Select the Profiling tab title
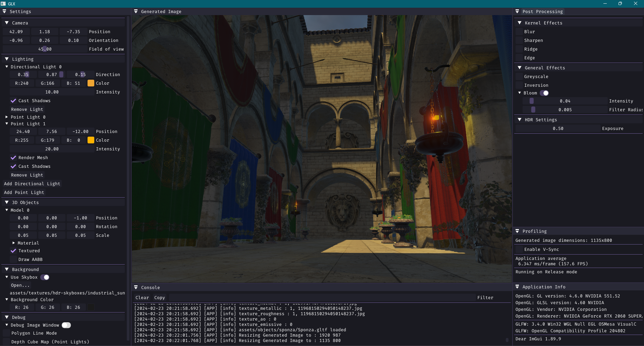The height and width of the screenshot is (346, 644). click(535, 231)
